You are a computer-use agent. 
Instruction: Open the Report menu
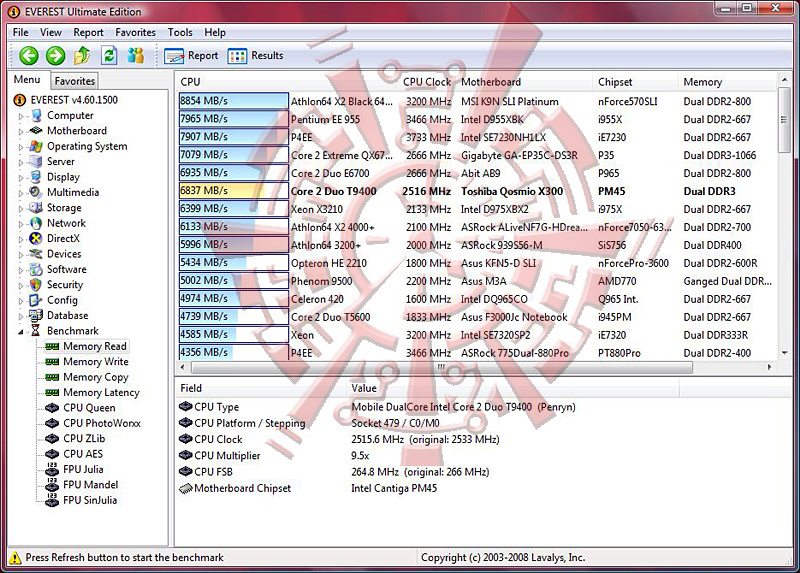pyautogui.click(x=88, y=32)
